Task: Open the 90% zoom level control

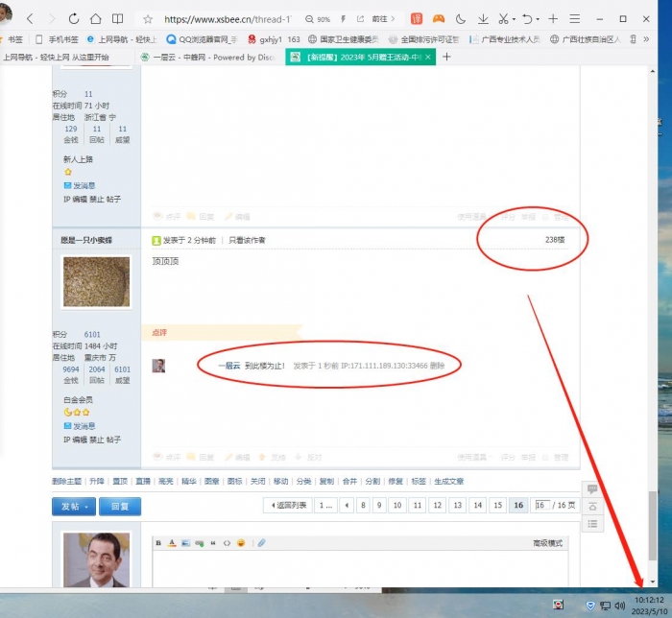Action: [317, 18]
